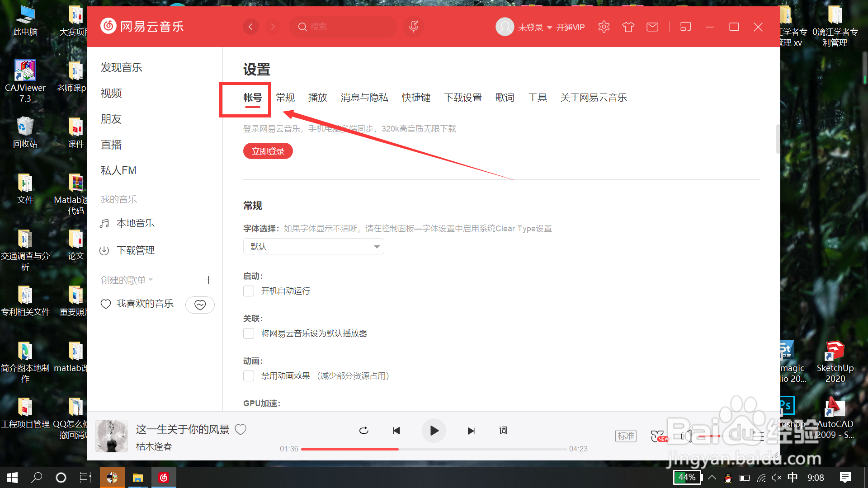This screenshot has height=488, width=868.
Task: Expand the 创建的歌单 section
Action: point(151,280)
